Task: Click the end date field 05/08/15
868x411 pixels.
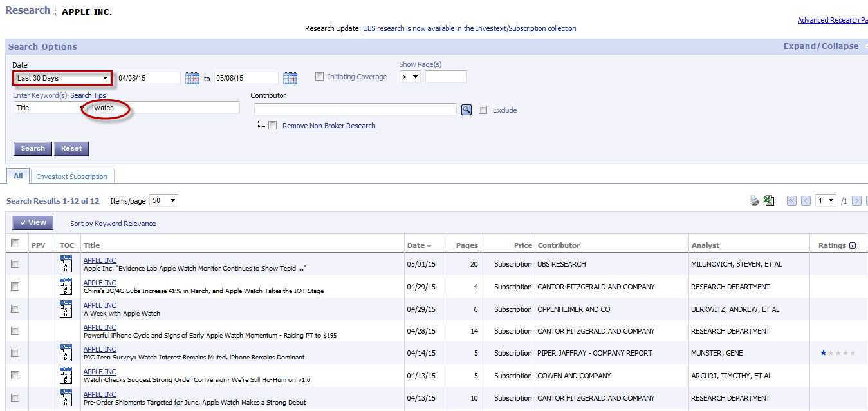Action: click(x=246, y=78)
